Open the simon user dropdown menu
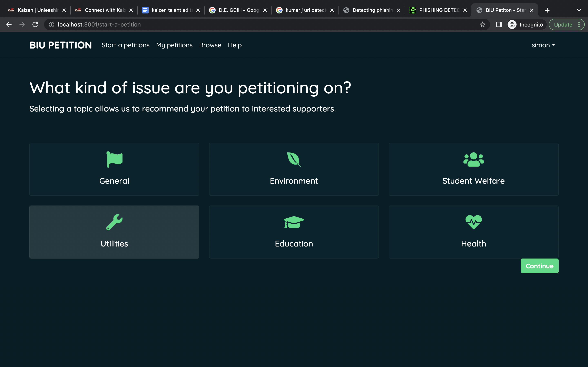The width and height of the screenshot is (588, 367). 543,45
